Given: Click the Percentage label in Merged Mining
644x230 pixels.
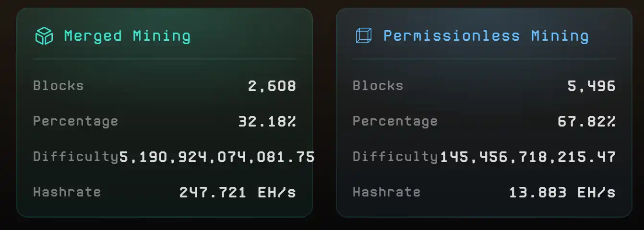Looking at the screenshot, I should (x=75, y=121).
